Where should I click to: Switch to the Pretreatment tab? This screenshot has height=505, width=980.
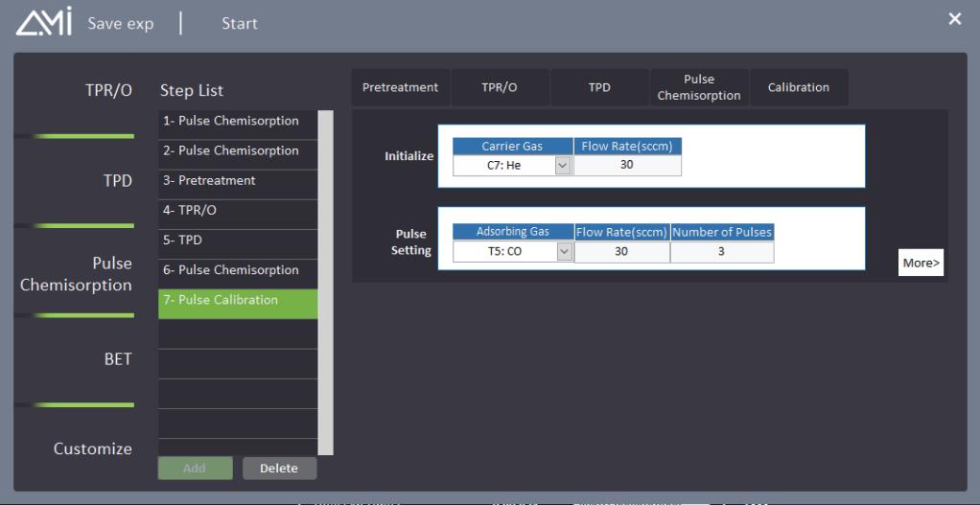[x=400, y=87]
